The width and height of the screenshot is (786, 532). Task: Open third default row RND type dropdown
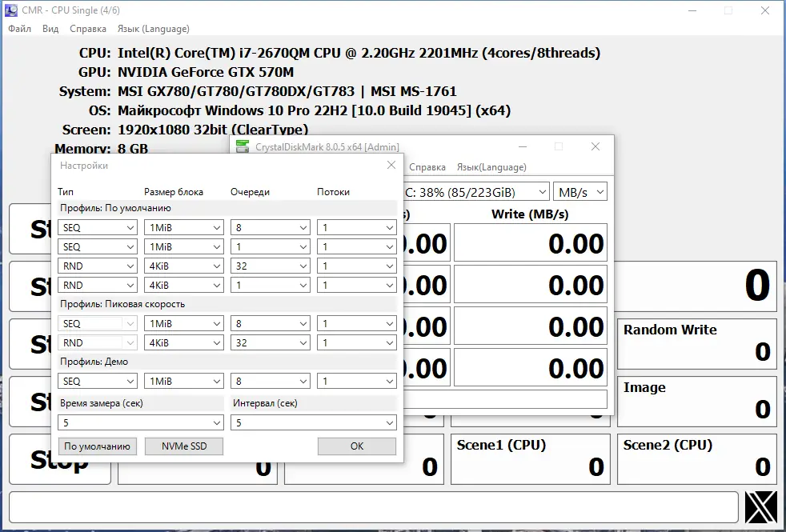point(97,266)
